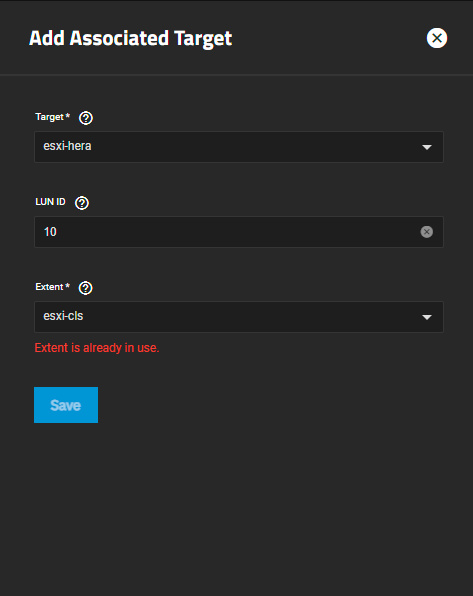Expand the Extent dropdown arrow
The height and width of the screenshot is (596, 473).
[427, 317]
